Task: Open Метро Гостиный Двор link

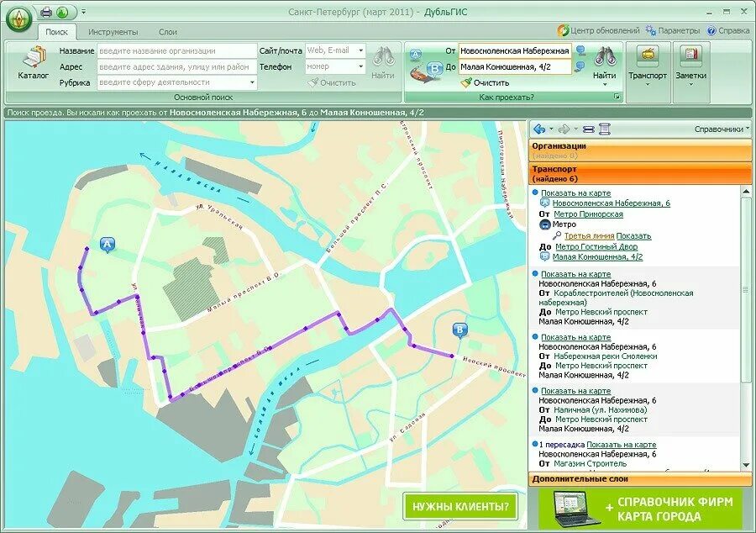Action: (x=596, y=246)
